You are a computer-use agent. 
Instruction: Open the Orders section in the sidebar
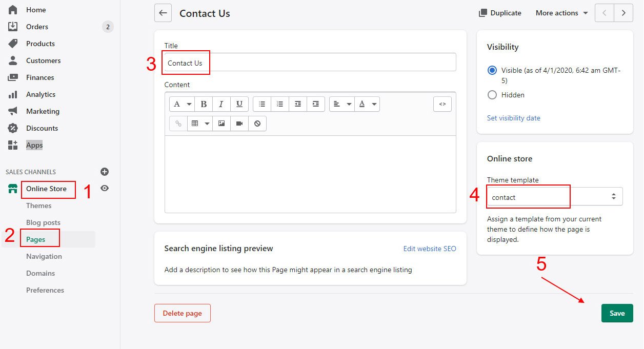(37, 27)
